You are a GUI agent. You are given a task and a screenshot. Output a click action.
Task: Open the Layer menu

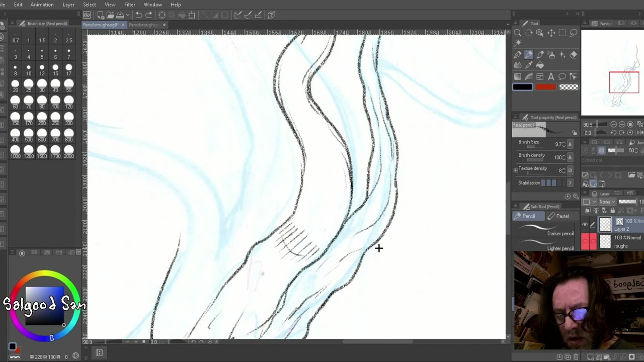(x=69, y=5)
